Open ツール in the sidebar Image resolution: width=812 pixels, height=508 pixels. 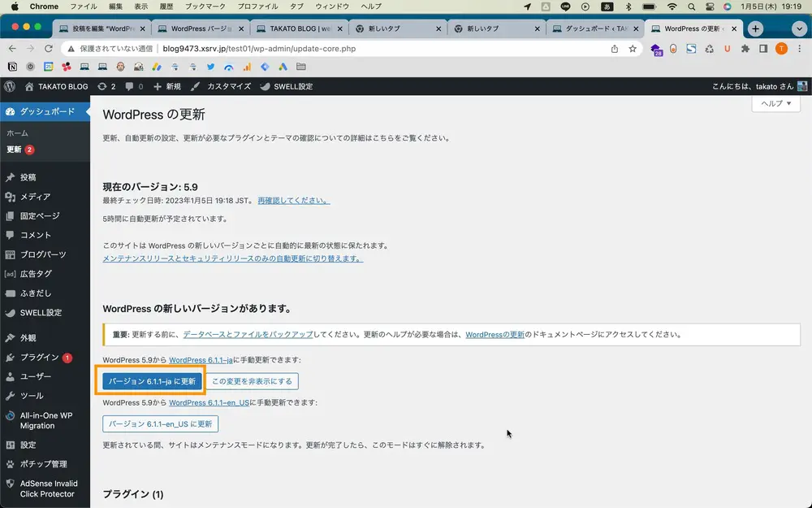tap(45, 396)
